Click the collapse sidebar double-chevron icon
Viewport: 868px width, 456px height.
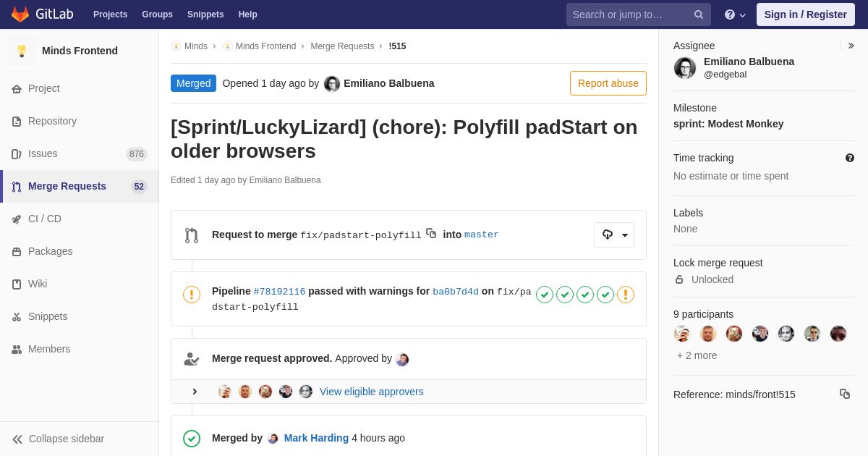click(x=17, y=439)
